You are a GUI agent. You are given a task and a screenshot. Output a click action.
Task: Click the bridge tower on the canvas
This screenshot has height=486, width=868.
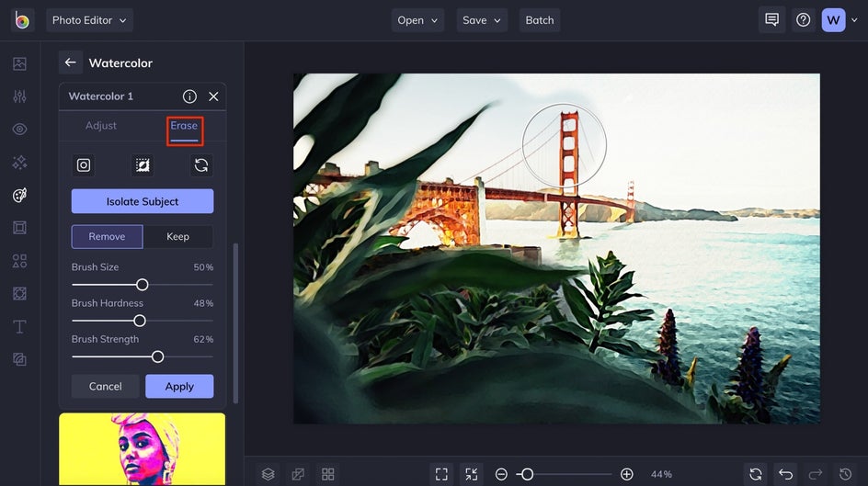pos(569,175)
